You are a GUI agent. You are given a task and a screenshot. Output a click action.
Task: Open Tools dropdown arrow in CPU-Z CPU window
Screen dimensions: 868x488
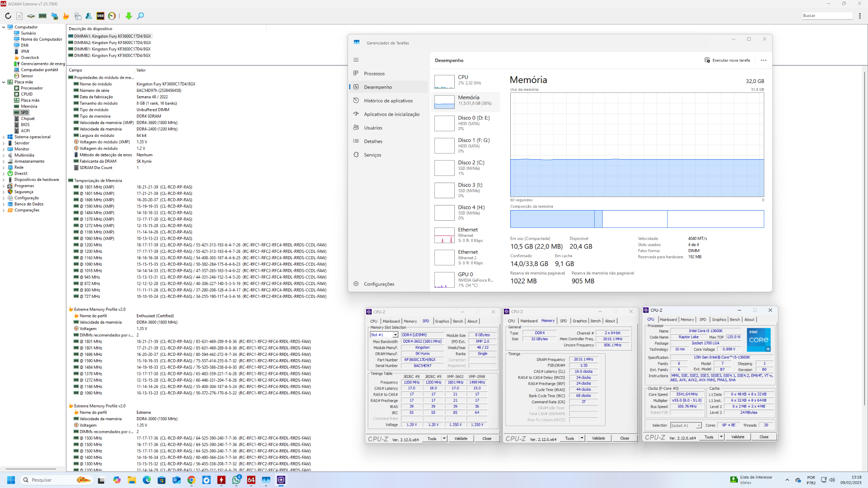[x=721, y=437]
